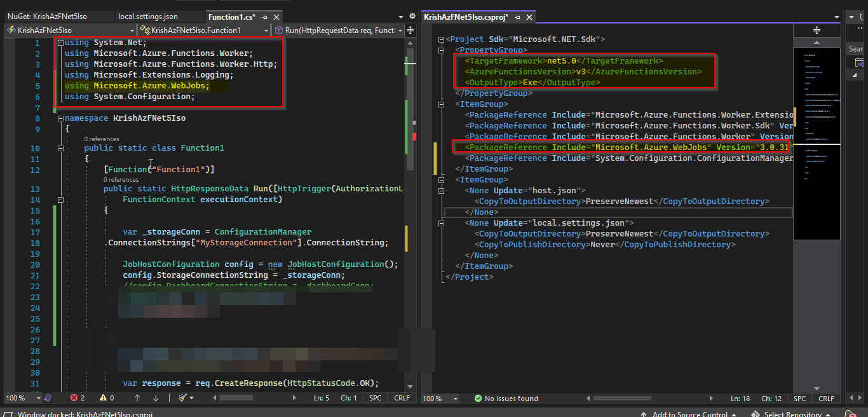Click the using System.Configuration line
The image size is (868, 417).
(130, 97)
